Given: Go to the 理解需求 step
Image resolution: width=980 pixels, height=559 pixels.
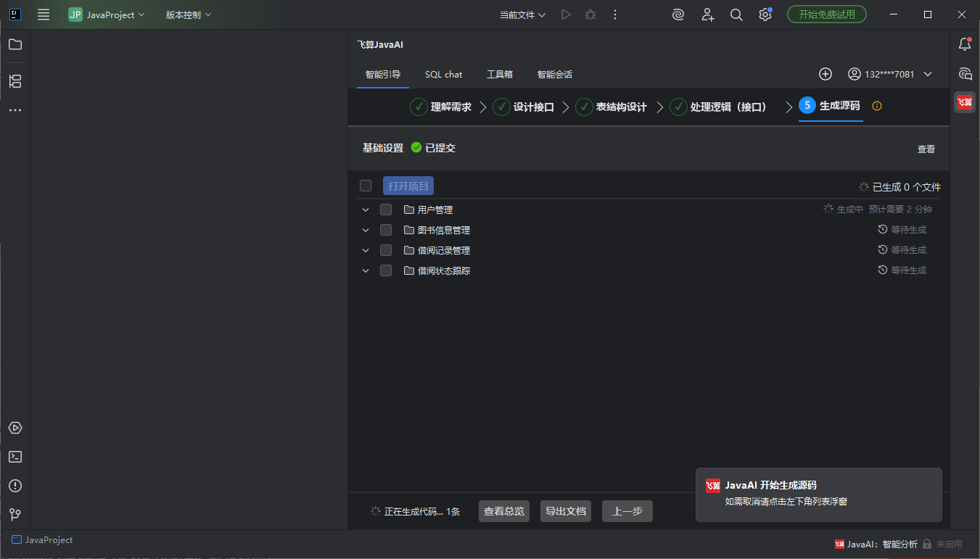Looking at the screenshot, I should click(x=440, y=107).
